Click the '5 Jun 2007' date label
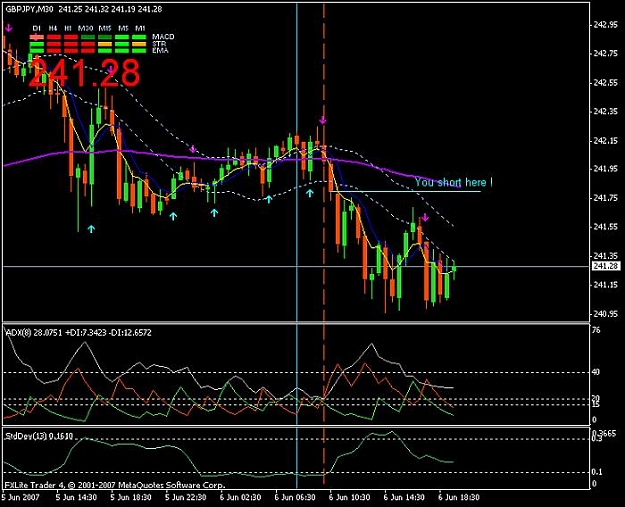 [x=20, y=497]
